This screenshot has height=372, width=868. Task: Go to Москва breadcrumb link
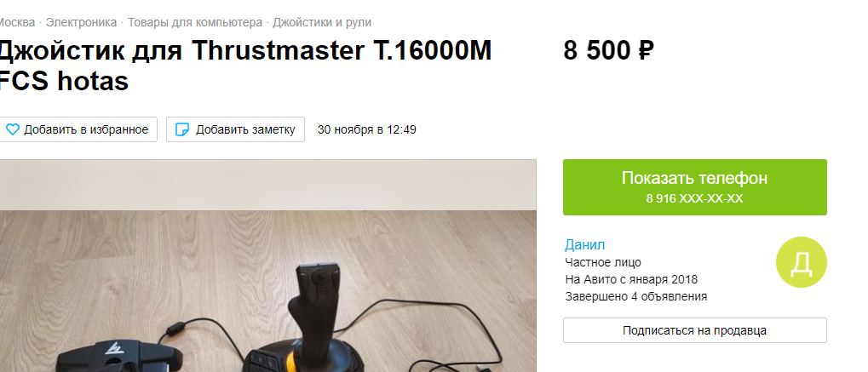(x=16, y=23)
